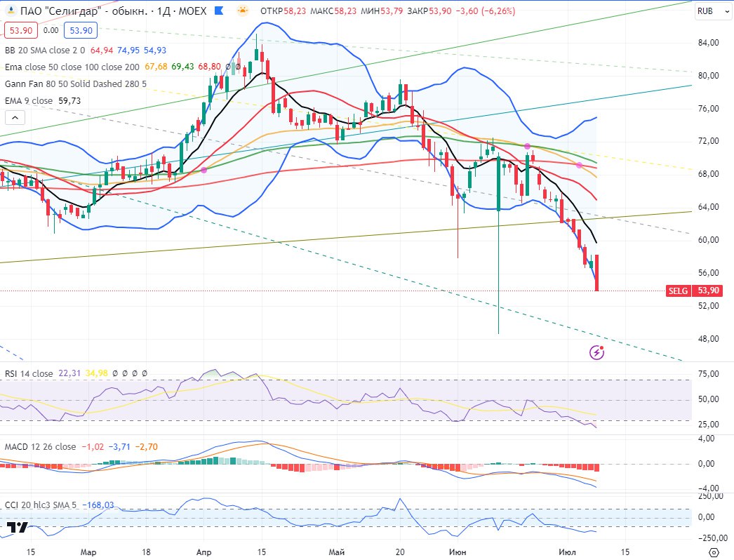Image resolution: width=734 pixels, height=560 pixels.
Task: Click the −3,60 (−6,26%) change value
Action: click(x=485, y=11)
